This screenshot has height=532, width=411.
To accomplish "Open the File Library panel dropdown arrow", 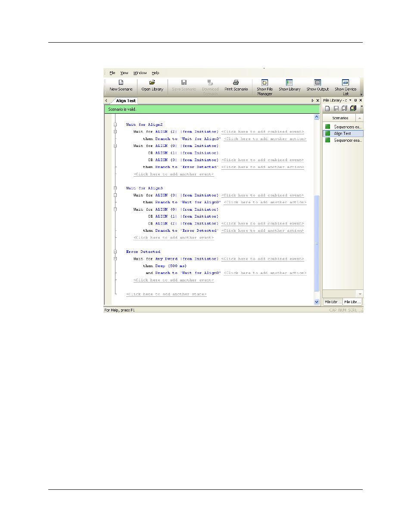I will click(350, 100).
